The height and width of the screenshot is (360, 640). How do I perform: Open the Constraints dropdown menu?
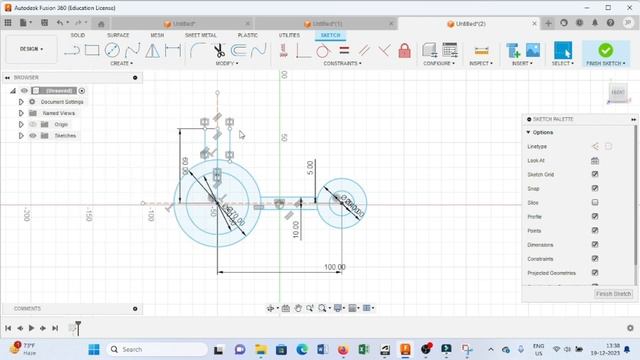pyautogui.click(x=342, y=63)
